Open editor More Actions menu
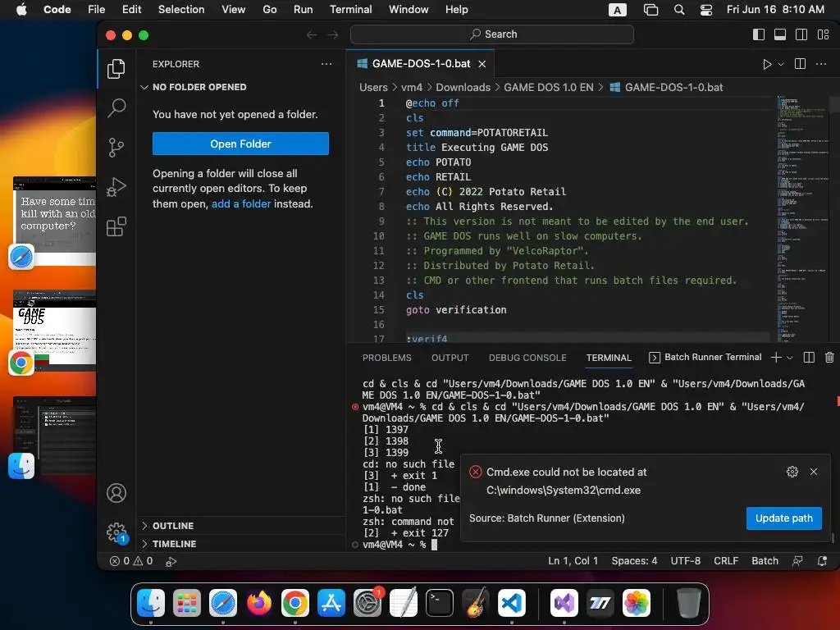The image size is (840, 630). (x=820, y=64)
